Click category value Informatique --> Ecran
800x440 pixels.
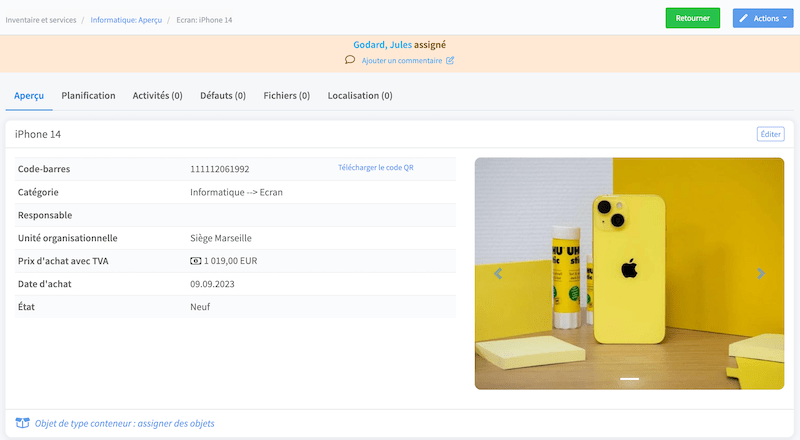[236, 192]
